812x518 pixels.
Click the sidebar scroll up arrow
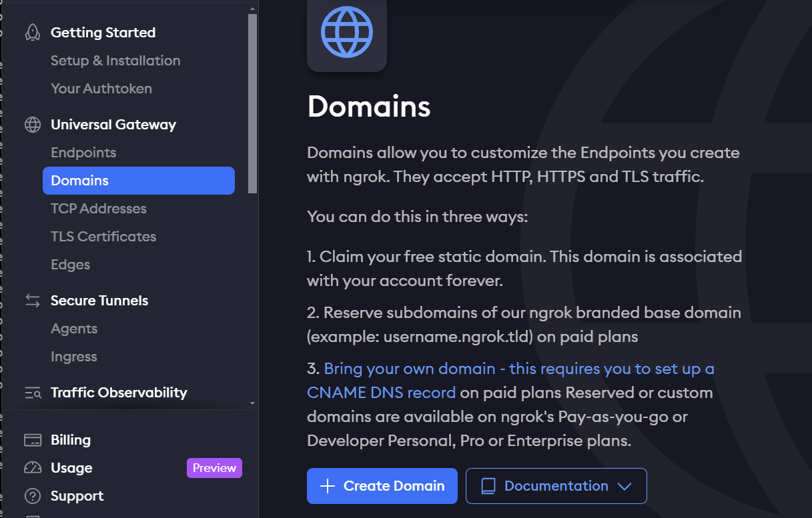coord(252,8)
